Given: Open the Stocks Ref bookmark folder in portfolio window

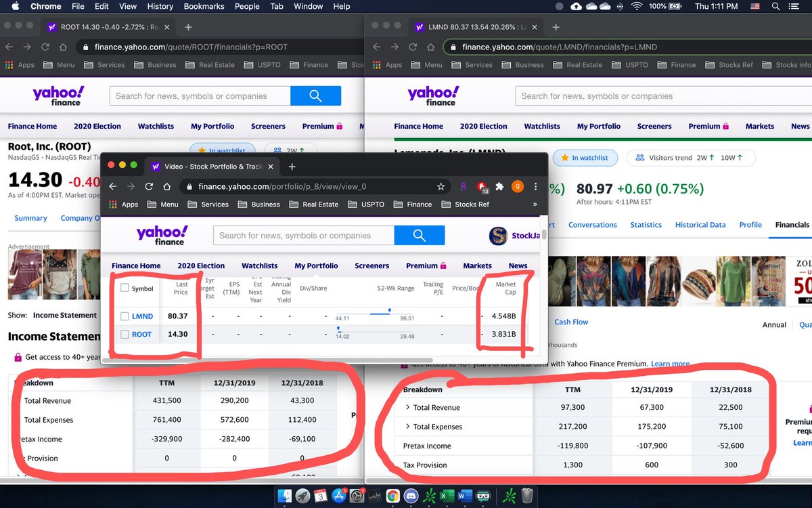Looking at the screenshot, I should click(465, 204).
